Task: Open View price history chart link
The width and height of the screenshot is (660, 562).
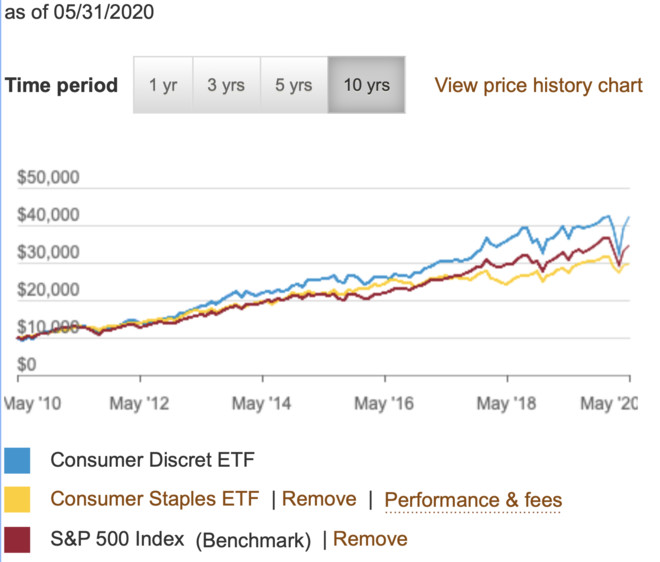Action: pyautogui.click(x=538, y=85)
